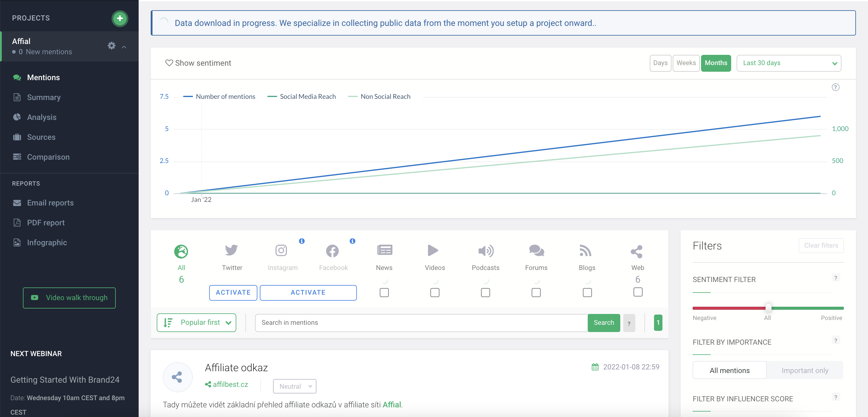Go to page 1 of mentions
The image size is (868, 417).
pyautogui.click(x=658, y=323)
